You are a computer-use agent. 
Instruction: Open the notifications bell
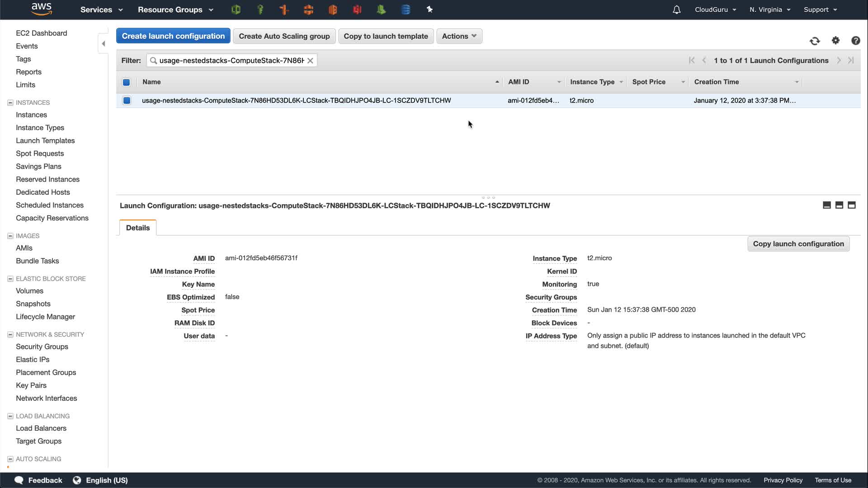(x=676, y=9)
